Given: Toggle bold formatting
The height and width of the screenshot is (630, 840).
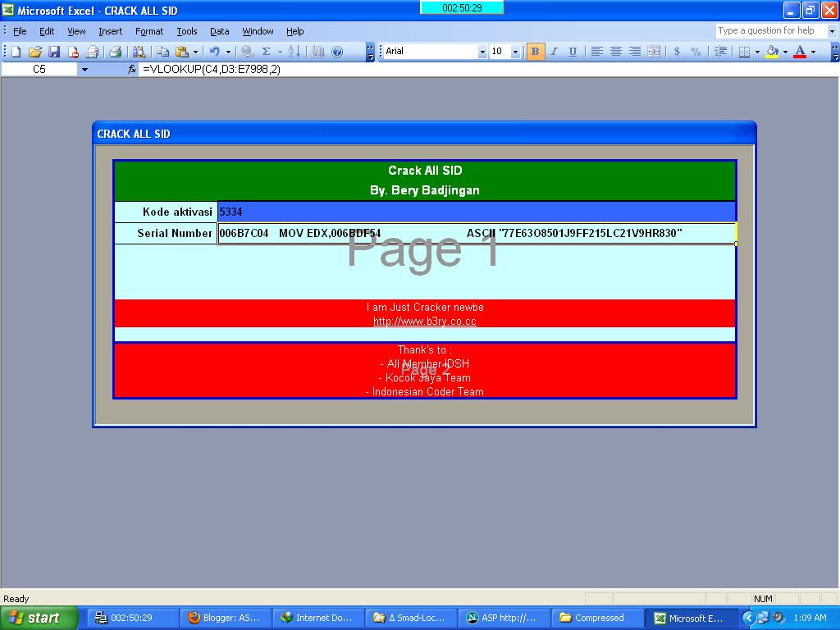Looking at the screenshot, I should [x=535, y=52].
